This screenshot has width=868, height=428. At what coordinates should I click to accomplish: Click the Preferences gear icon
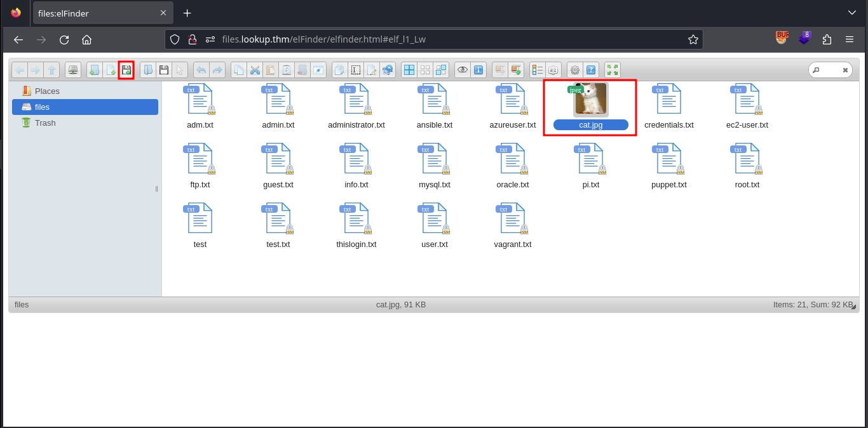575,70
